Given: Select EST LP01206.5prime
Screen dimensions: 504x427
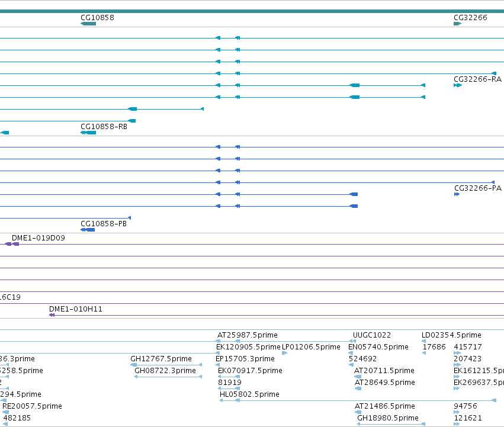Looking at the screenshot, I should click(x=311, y=347).
